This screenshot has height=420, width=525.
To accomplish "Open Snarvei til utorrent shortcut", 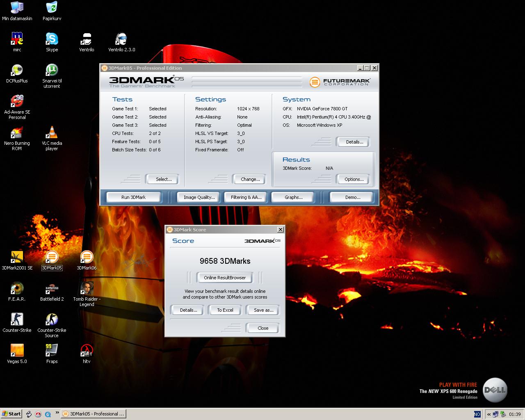I will [52, 76].
